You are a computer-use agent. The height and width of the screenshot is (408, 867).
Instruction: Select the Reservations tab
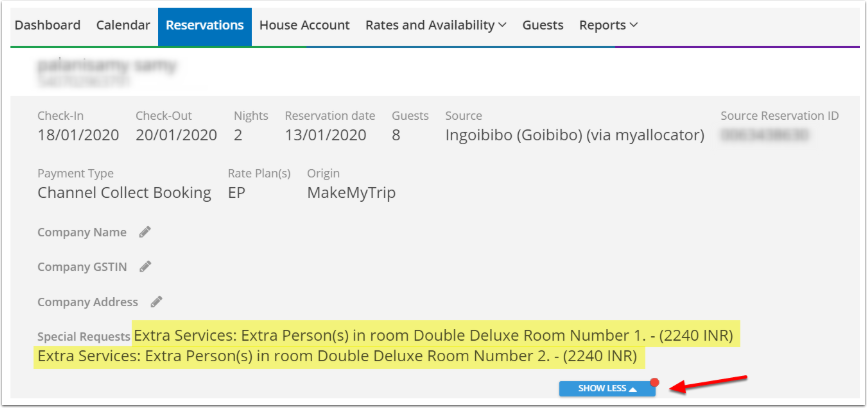[x=205, y=25]
